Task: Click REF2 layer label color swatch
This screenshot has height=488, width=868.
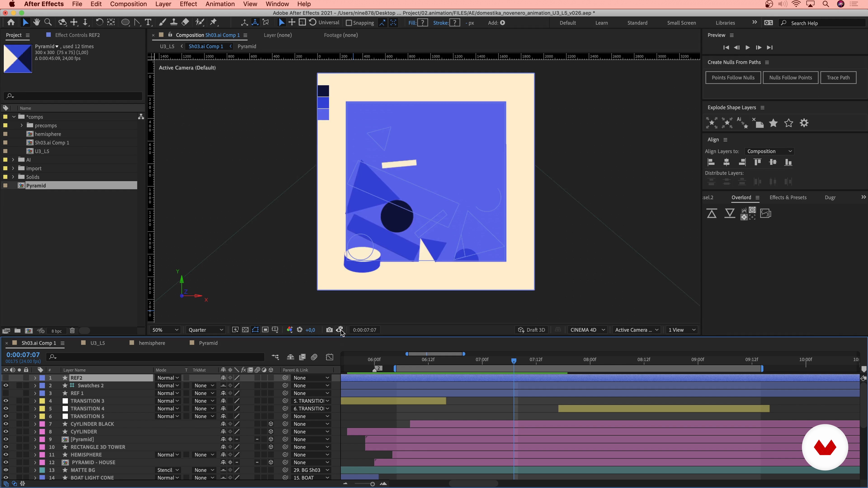Action: 42,378
